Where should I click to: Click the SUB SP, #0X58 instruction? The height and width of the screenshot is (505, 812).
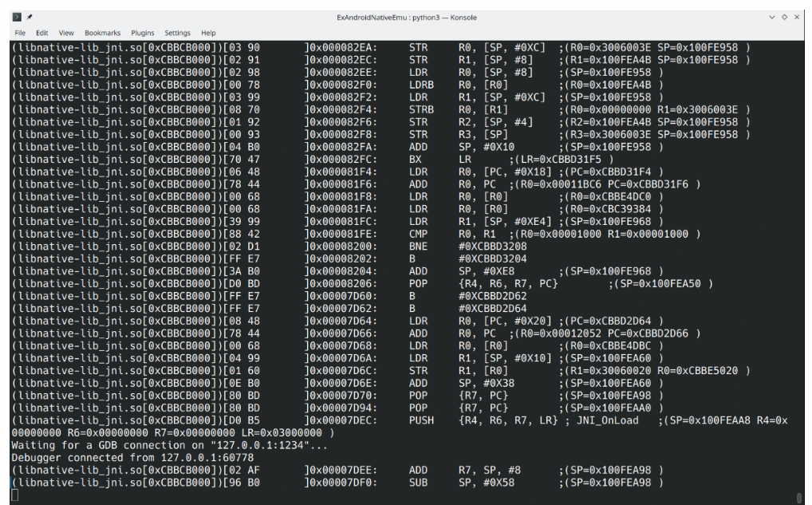[x=462, y=483]
